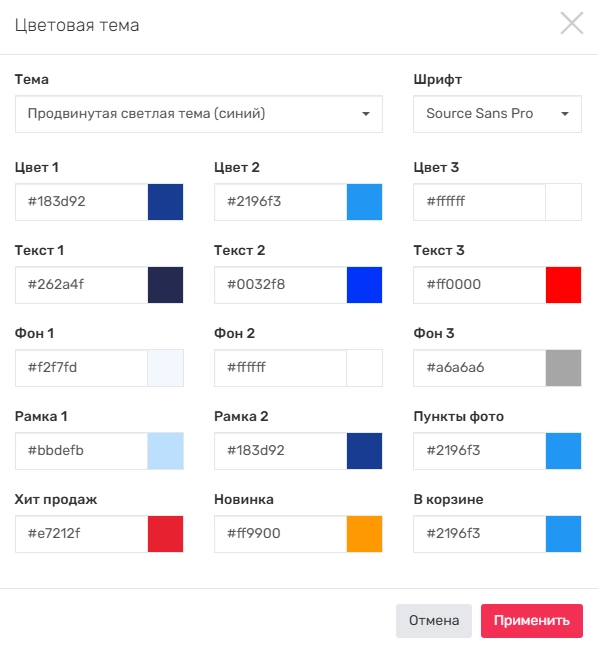This screenshot has width=598, height=653.
Task: Open the Тема dropdown list
Action: click(x=199, y=114)
